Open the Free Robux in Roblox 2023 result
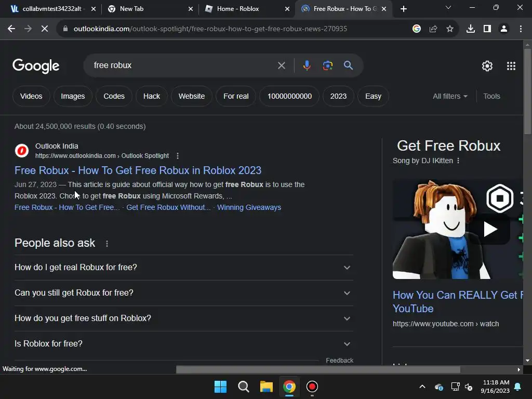The image size is (532, 399). point(138,170)
